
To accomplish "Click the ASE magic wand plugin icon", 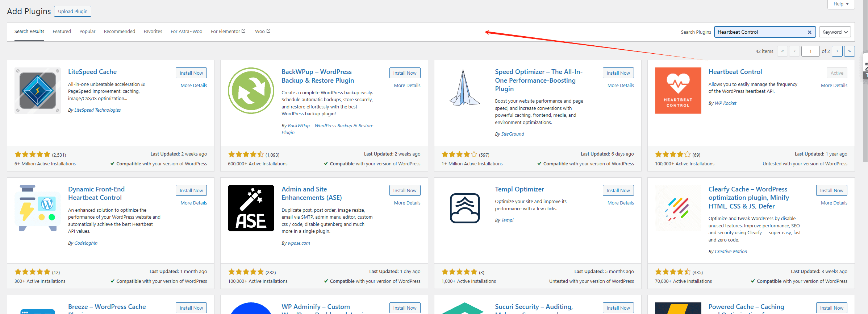I will (x=251, y=208).
